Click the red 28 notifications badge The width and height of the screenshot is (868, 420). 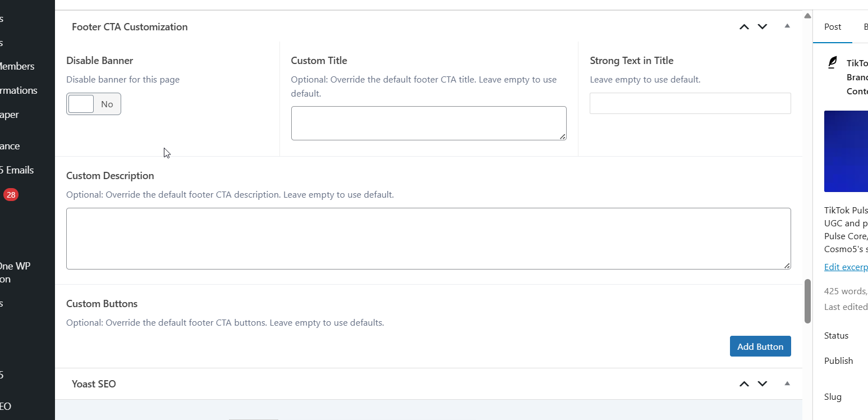pyautogui.click(x=11, y=195)
